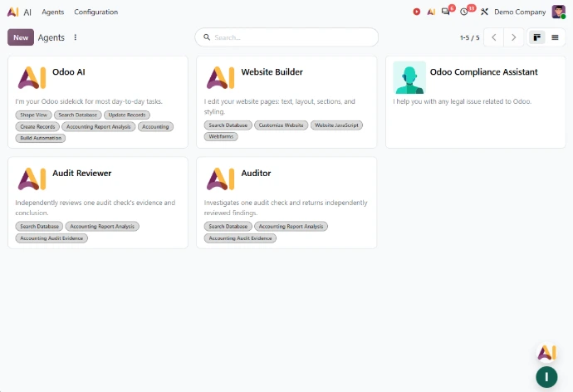The image size is (573, 392).
Task: Open the Website Builder agent card
Action: click(x=286, y=102)
